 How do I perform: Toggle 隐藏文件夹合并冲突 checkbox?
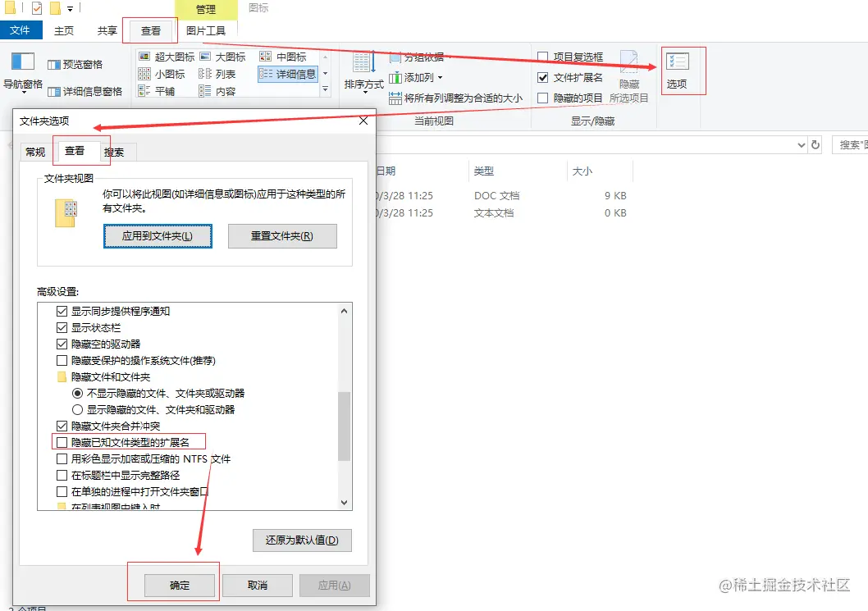coord(62,426)
